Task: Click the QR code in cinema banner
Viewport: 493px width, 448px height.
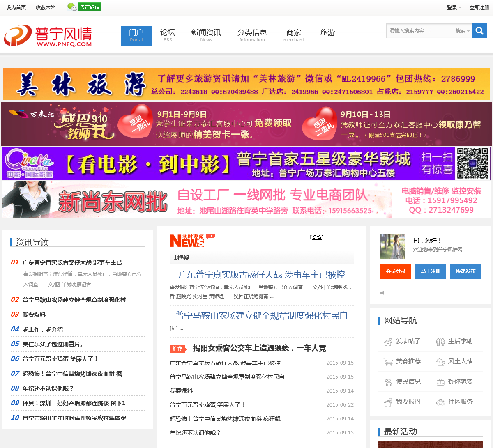Action: coord(472,163)
